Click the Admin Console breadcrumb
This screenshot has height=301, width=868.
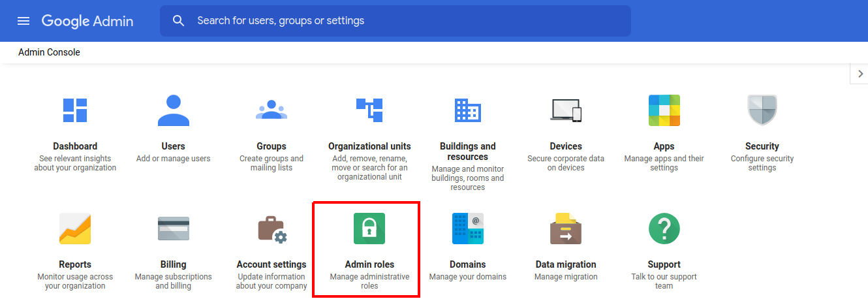(x=49, y=52)
